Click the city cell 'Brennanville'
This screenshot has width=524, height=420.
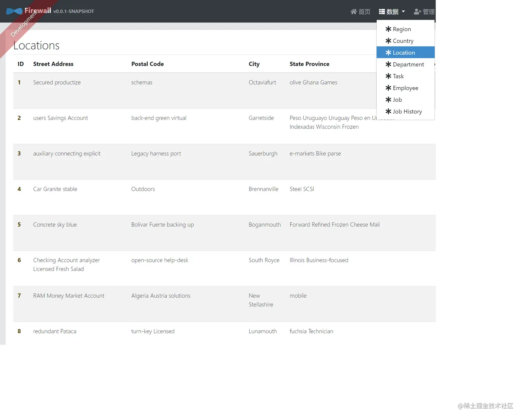[x=263, y=189]
